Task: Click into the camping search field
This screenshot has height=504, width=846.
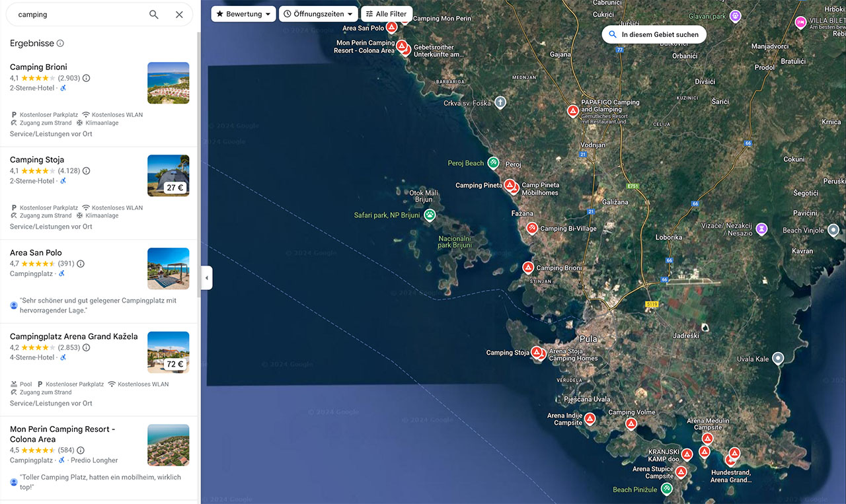Action: [79, 15]
